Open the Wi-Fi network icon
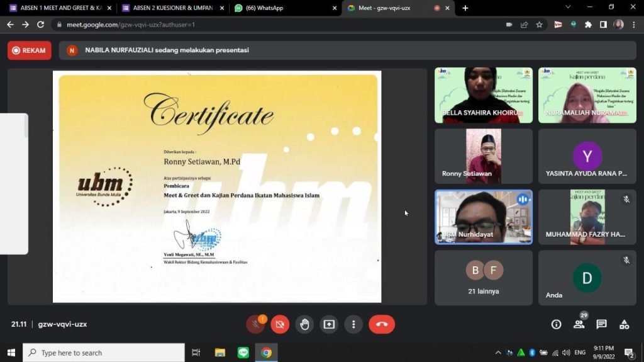The image size is (644, 362). click(x=555, y=353)
